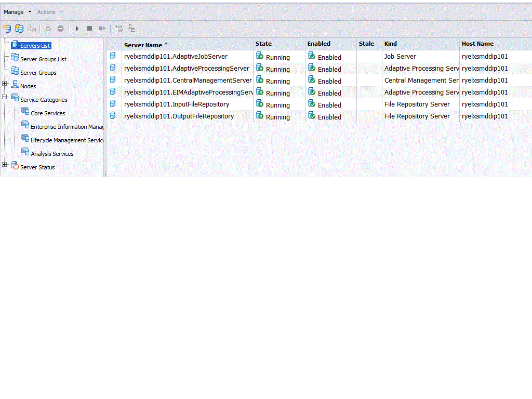The width and height of the screenshot is (532, 399).
Task: Click the Clone Server toolbar icon
Action: (32, 29)
